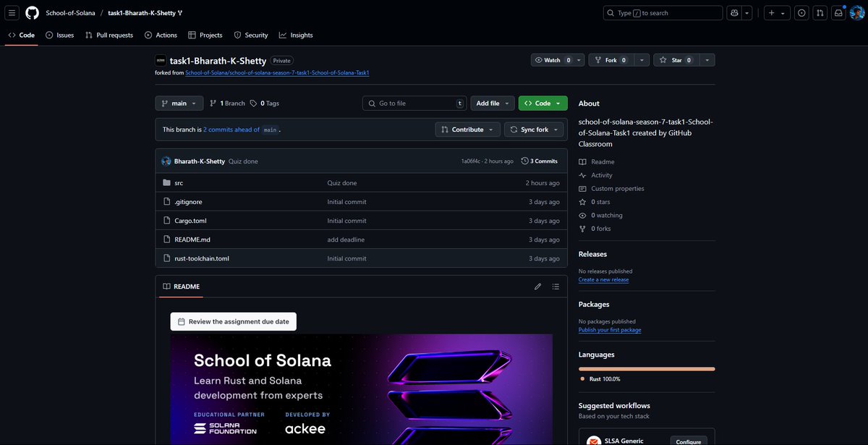This screenshot has height=445, width=868.
Task: Open the 1 Branch list
Action: tap(228, 103)
